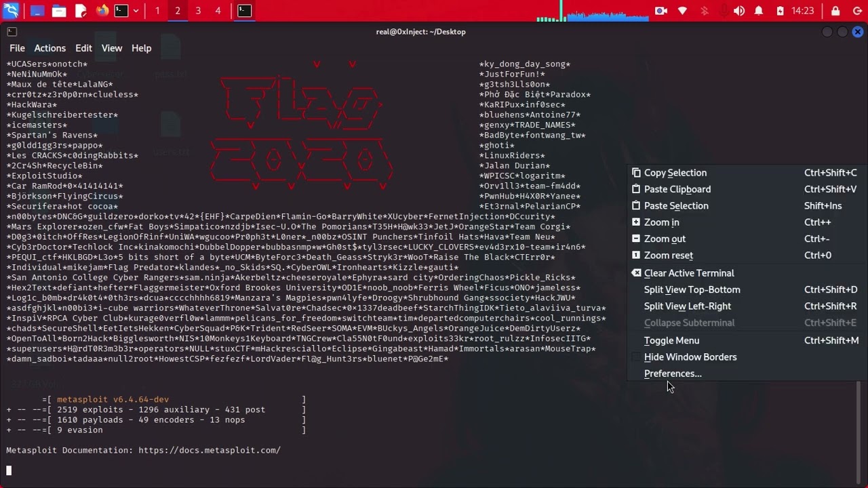Click the 14:23 clock

pos(803,11)
